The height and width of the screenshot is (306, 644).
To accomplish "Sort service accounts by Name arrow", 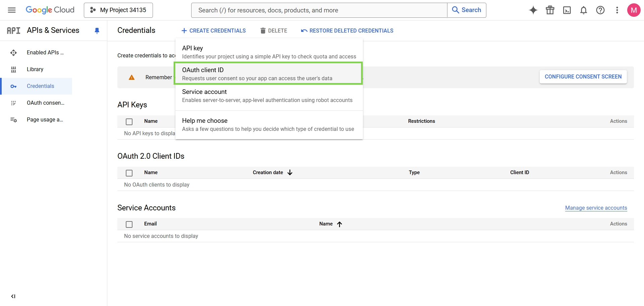I will pyautogui.click(x=339, y=224).
